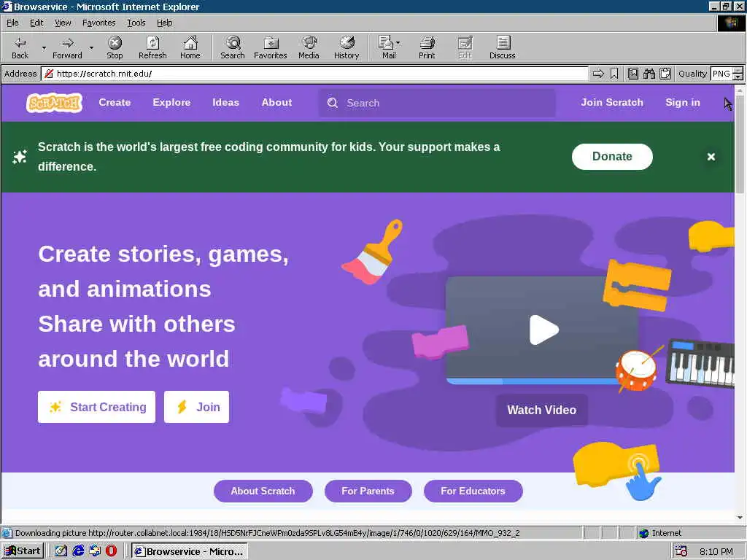The height and width of the screenshot is (560, 747).
Task: Select the Browservice taskbar button
Action: [190, 551]
